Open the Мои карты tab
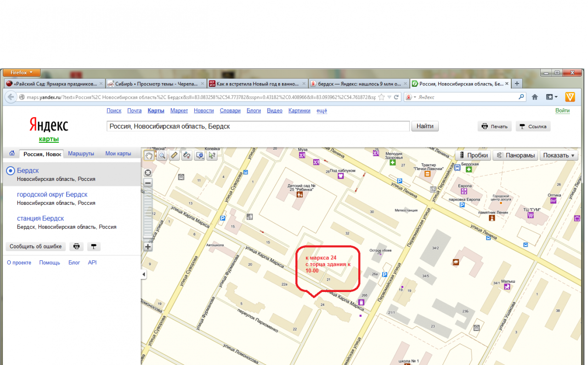Image resolution: width=588 pixels, height=365 pixels. [118, 154]
